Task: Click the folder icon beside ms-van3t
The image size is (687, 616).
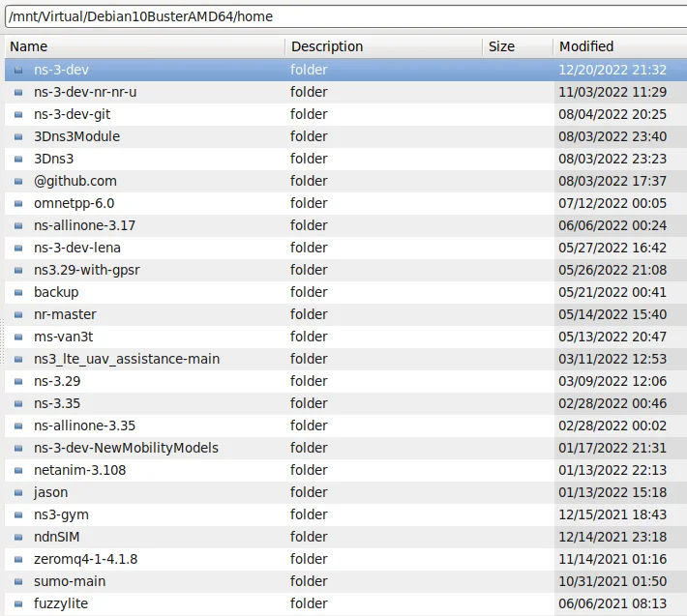Action: [x=18, y=337]
